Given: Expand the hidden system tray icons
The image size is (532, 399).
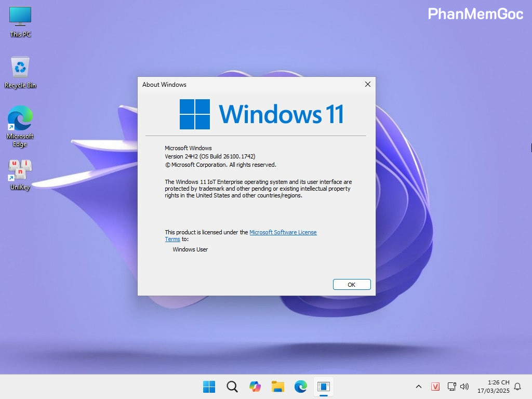Looking at the screenshot, I should (x=418, y=387).
